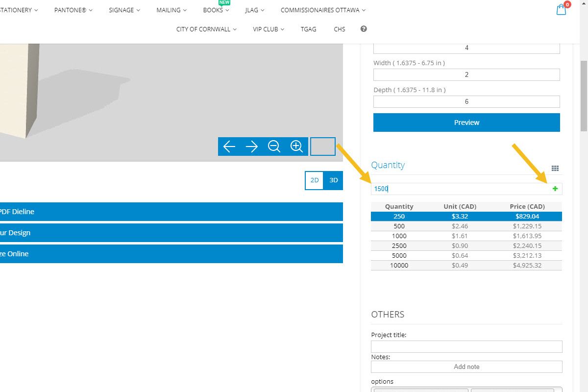Open the BOOKS dropdown menu
The height and width of the screenshot is (392, 588).
[215, 10]
